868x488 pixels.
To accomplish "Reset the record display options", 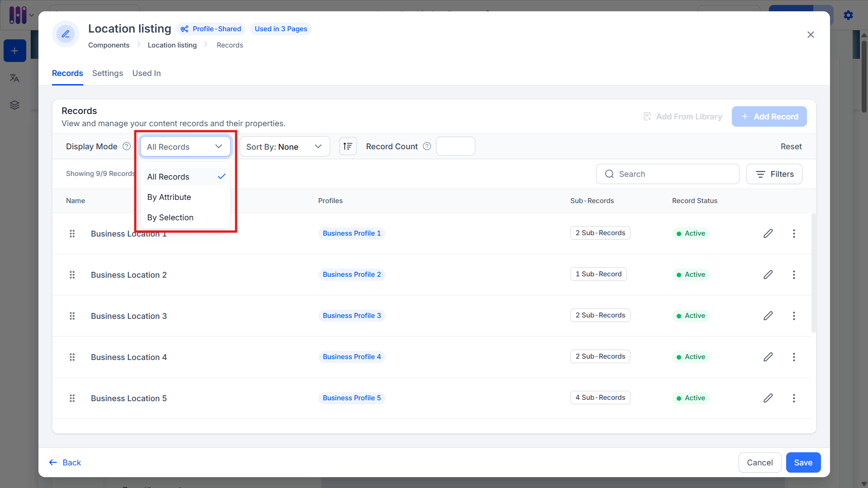I will (791, 147).
